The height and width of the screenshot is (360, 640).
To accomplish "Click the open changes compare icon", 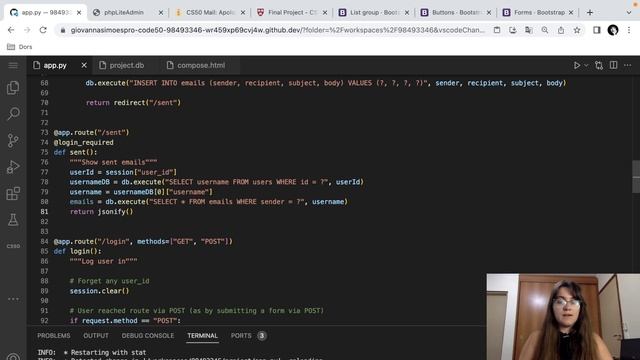I will (599, 65).
